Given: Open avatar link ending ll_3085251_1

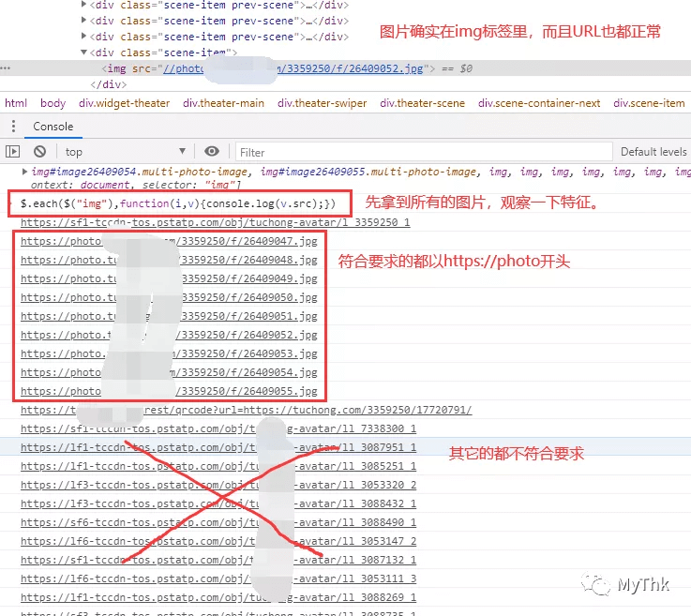Looking at the screenshot, I should (218, 466).
